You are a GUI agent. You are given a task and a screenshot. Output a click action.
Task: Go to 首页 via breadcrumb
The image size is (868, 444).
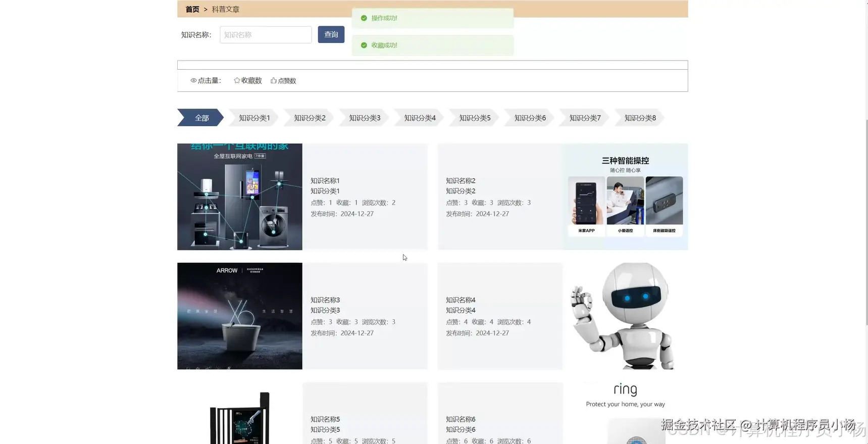[192, 9]
